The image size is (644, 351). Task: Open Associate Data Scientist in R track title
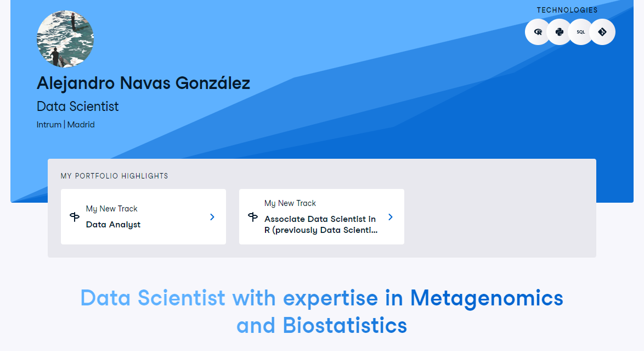(x=320, y=225)
